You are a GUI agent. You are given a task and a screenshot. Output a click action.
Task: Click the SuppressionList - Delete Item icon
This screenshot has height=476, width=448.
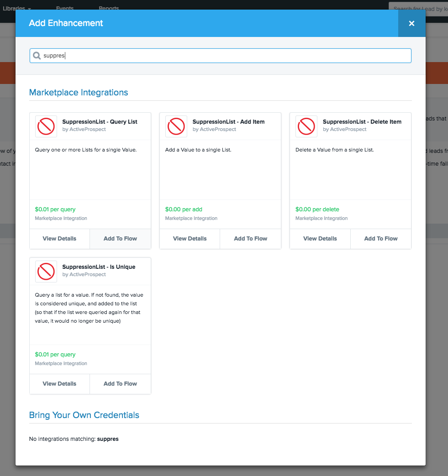306,126
